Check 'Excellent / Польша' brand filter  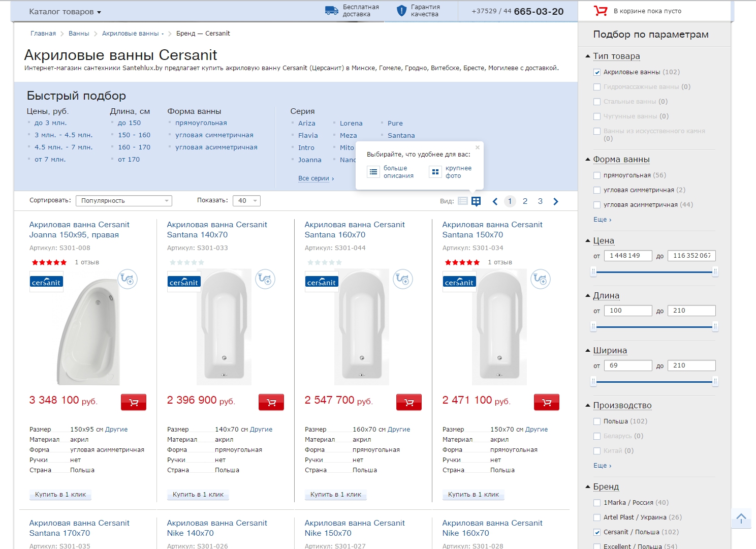click(x=597, y=546)
